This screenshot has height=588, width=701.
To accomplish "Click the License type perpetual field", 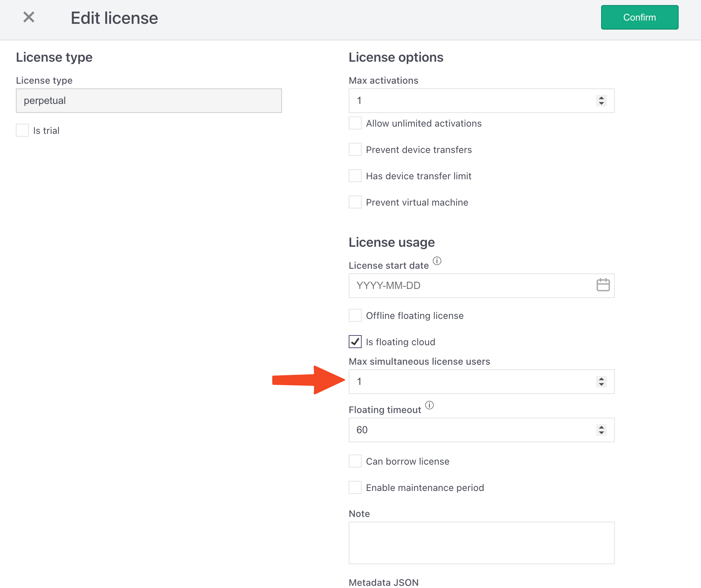I will (149, 101).
